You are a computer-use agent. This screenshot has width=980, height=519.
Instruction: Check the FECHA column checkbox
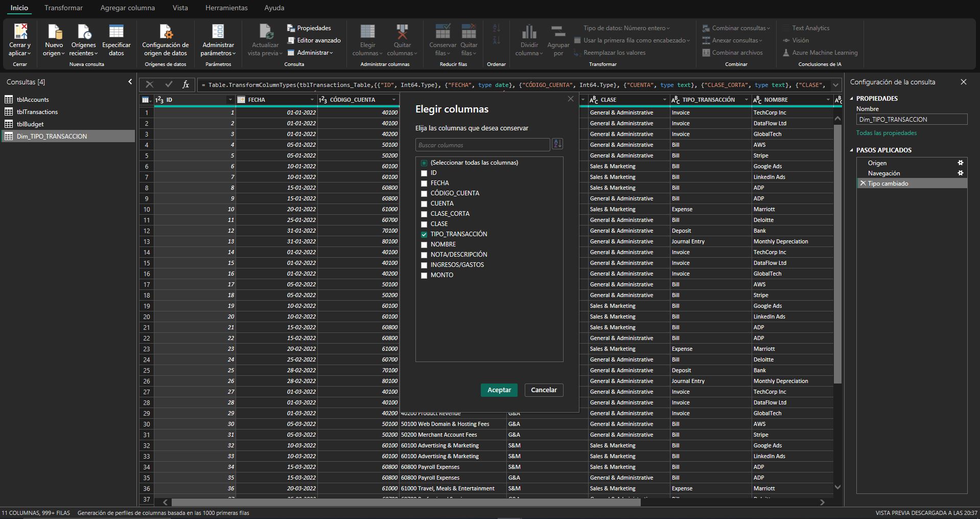coord(424,184)
